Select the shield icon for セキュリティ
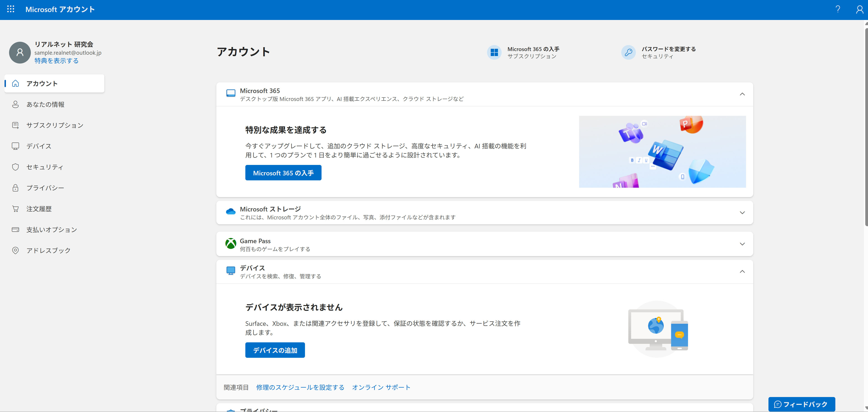 (x=15, y=167)
